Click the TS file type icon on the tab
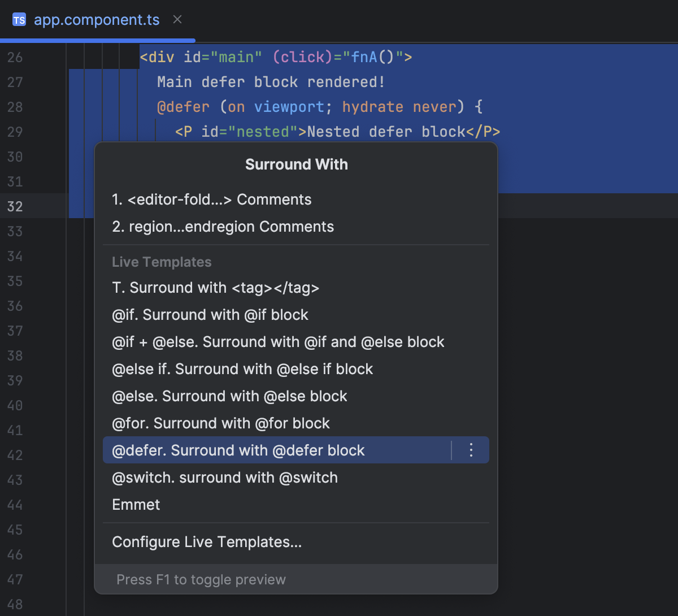Screen dimensions: 678x616 click(x=19, y=19)
